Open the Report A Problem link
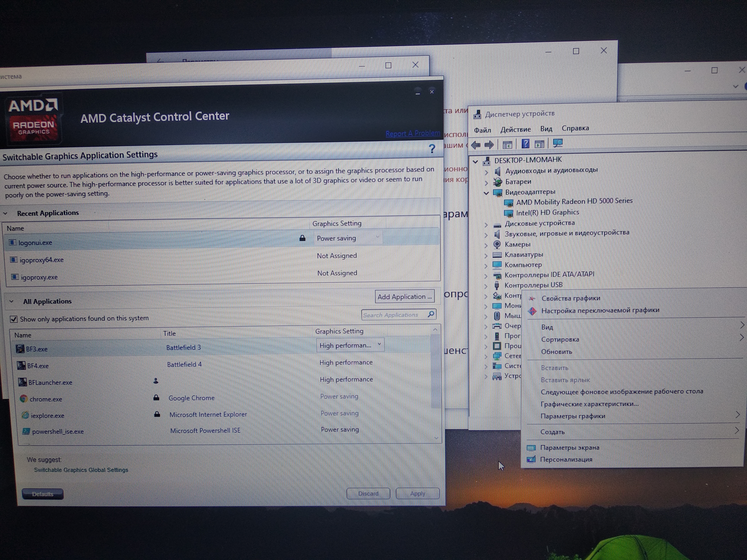 (413, 134)
